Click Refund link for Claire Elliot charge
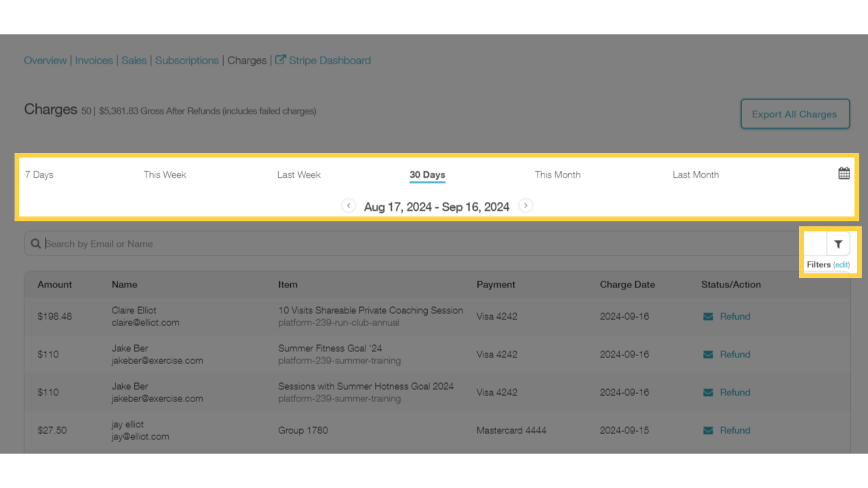868x488 pixels. tap(735, 316)
